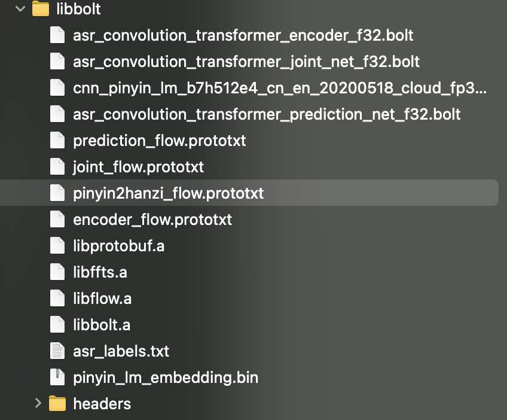
Task: Expand the headers folder chevron
Action: 38,403
